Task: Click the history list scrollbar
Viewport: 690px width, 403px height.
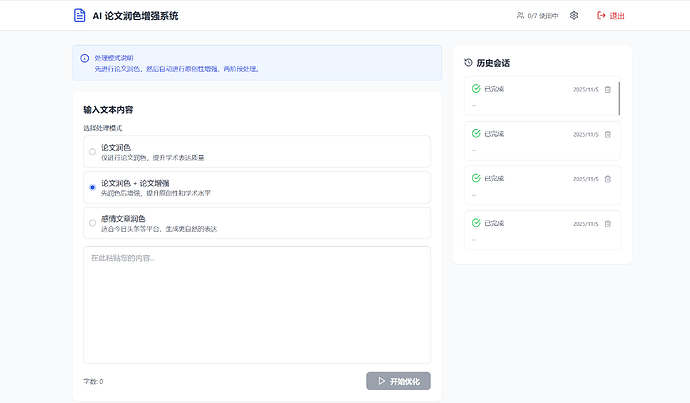Action: (x=619, y=98)
